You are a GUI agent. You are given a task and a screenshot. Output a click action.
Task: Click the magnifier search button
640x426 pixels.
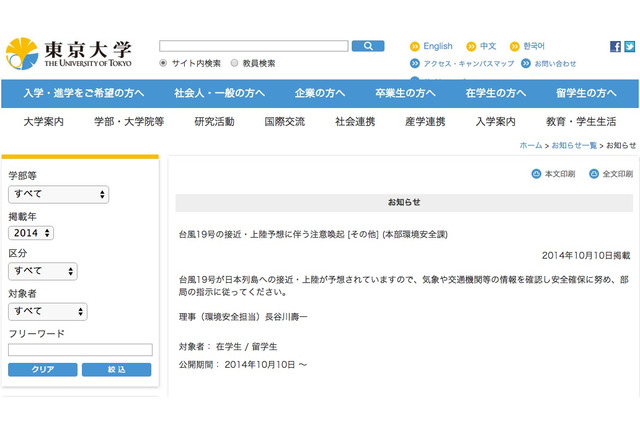(x=368, y=46)
